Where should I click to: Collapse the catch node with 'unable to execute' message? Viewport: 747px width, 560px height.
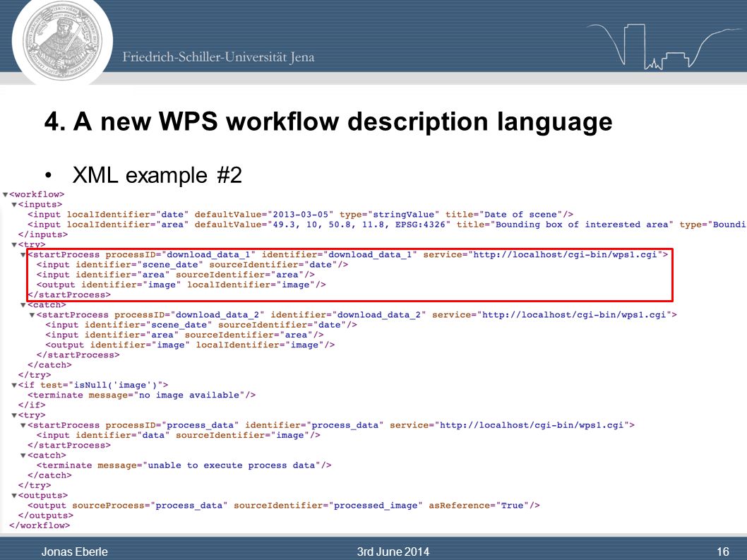tap(23, 455)
